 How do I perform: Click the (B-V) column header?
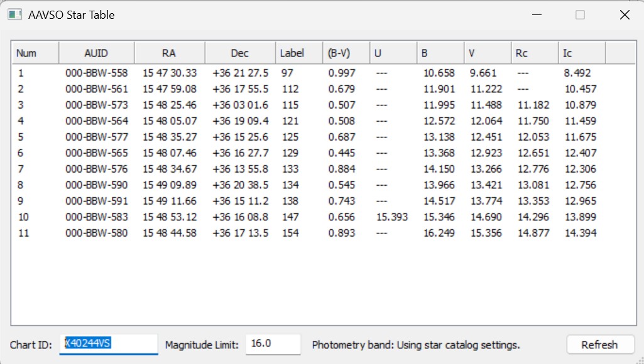pyautogui.click(x=346, y=53)
